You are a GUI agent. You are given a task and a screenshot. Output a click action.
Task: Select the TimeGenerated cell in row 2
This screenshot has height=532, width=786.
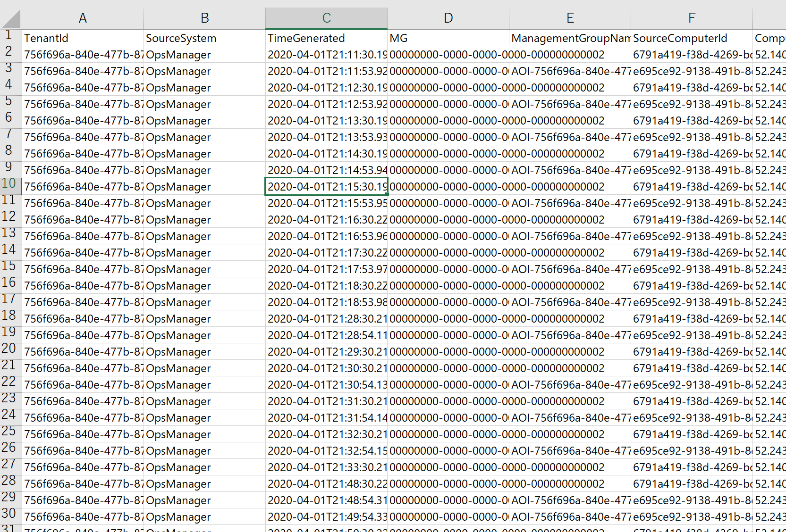(326, 54)
